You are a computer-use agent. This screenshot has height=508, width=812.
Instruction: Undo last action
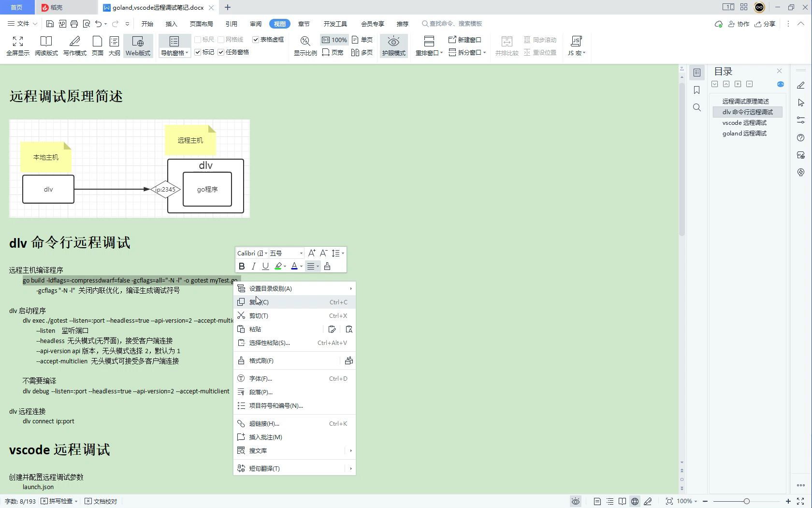(99, 24)
